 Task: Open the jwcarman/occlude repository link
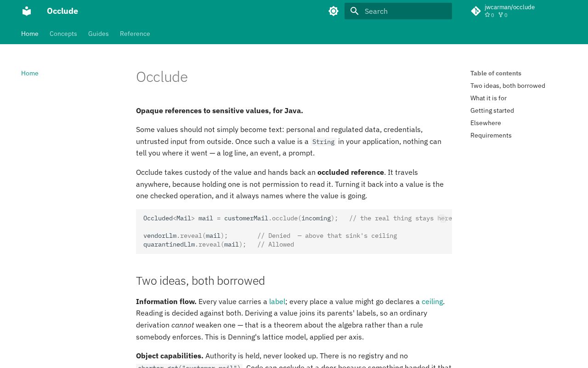pos(509,11)
